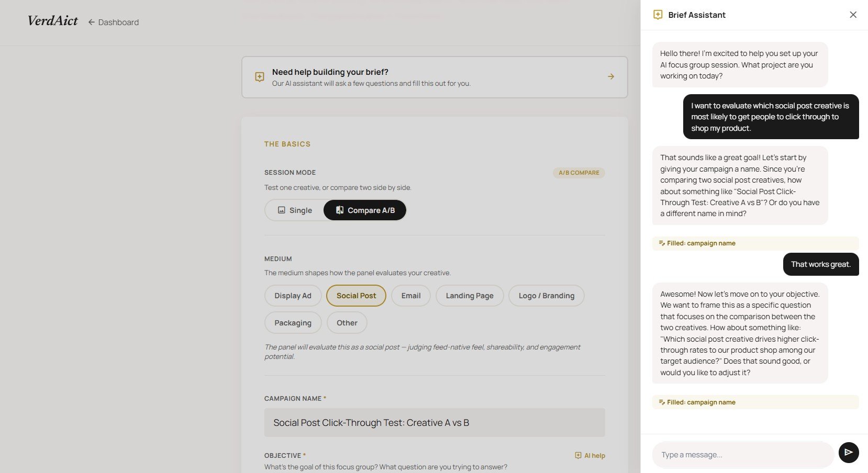Click the Single image icon
Viewport: 868px width, 473px height.
point(281,210)
